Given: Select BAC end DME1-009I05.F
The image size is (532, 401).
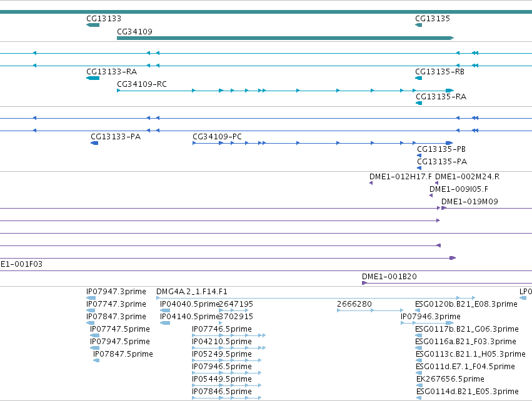Looking at the screenshot, I should 459,189.
